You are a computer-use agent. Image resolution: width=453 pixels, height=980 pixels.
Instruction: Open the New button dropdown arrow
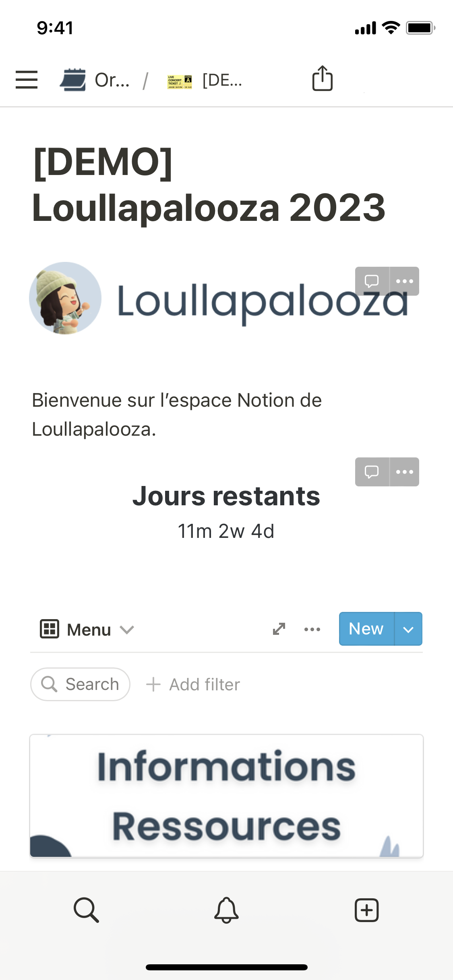click(408, 629)
